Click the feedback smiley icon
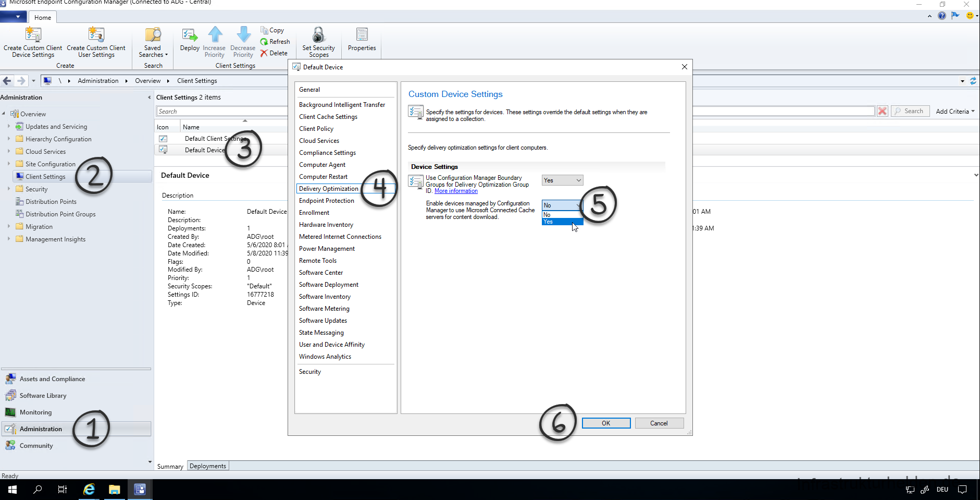Screen dimensions: 980x500 970,16
